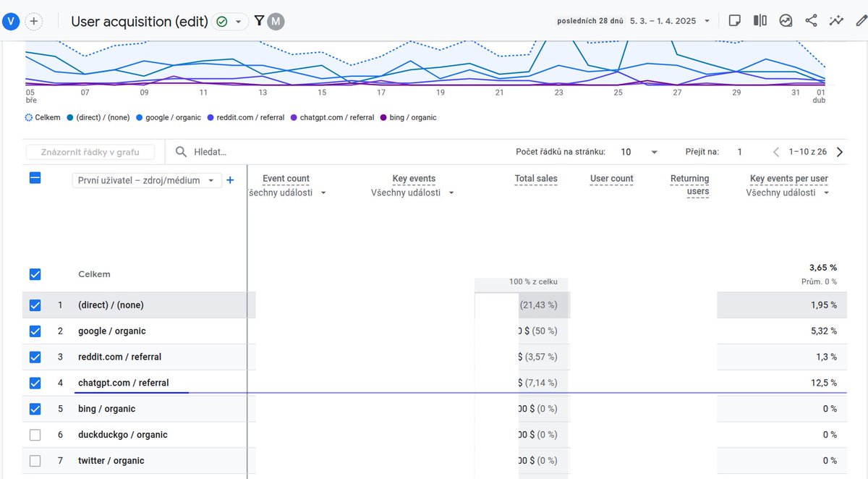The height and width of the screenshot is (479, 868).
Task: Open the rows per page dropdown
Action: click(637, 152)
